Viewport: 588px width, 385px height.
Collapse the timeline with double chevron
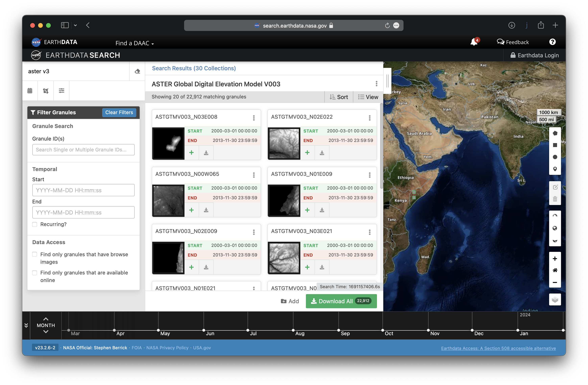(x=26, y=326)
